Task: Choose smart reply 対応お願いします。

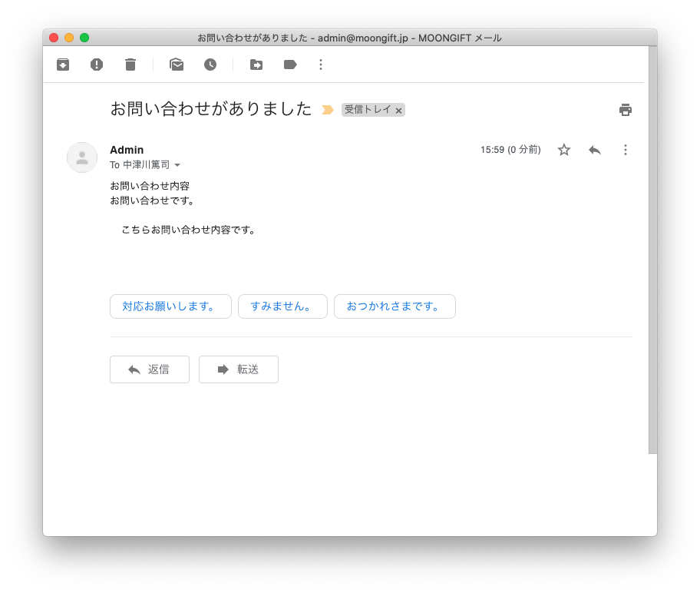Action: click(x=170, y=306)
